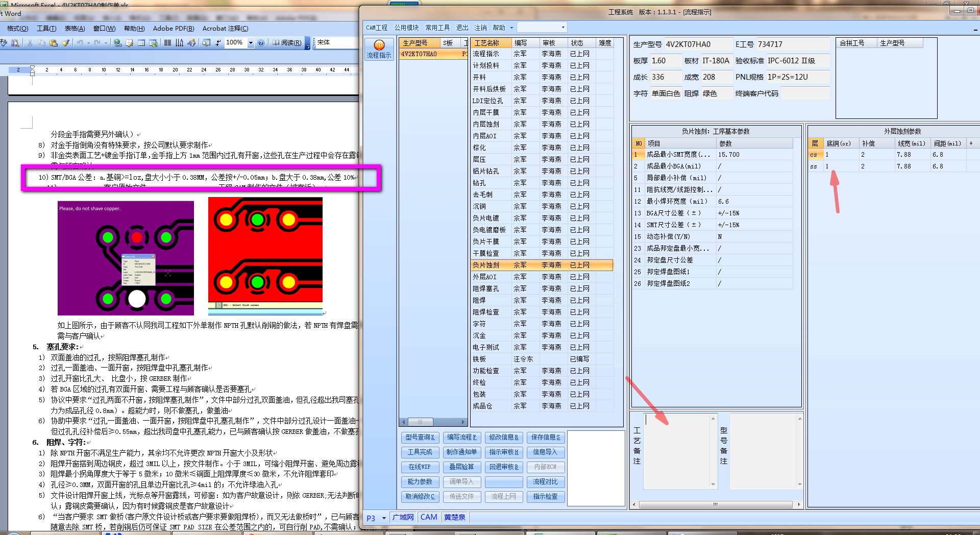Select the Format Painter brush icon

click(65, 43)
